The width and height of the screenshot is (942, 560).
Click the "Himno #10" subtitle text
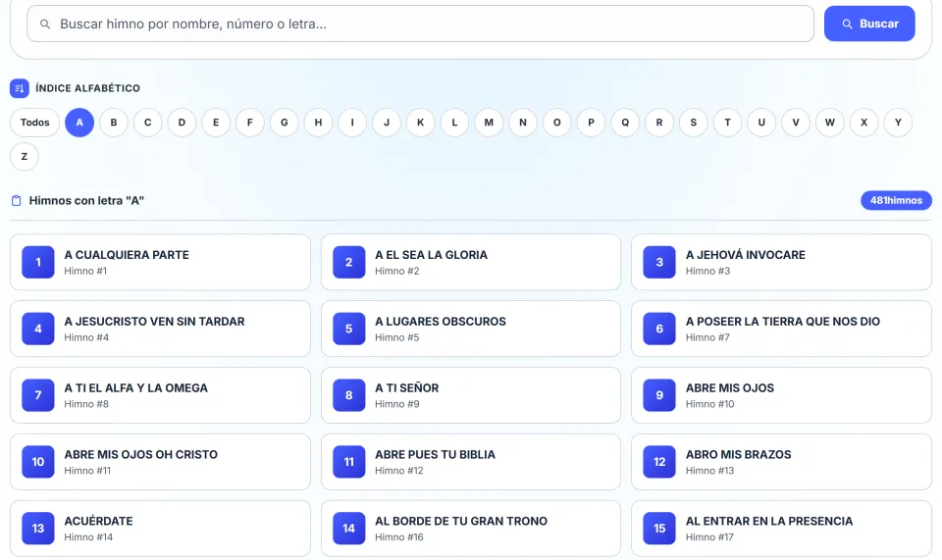pos(710,404)
